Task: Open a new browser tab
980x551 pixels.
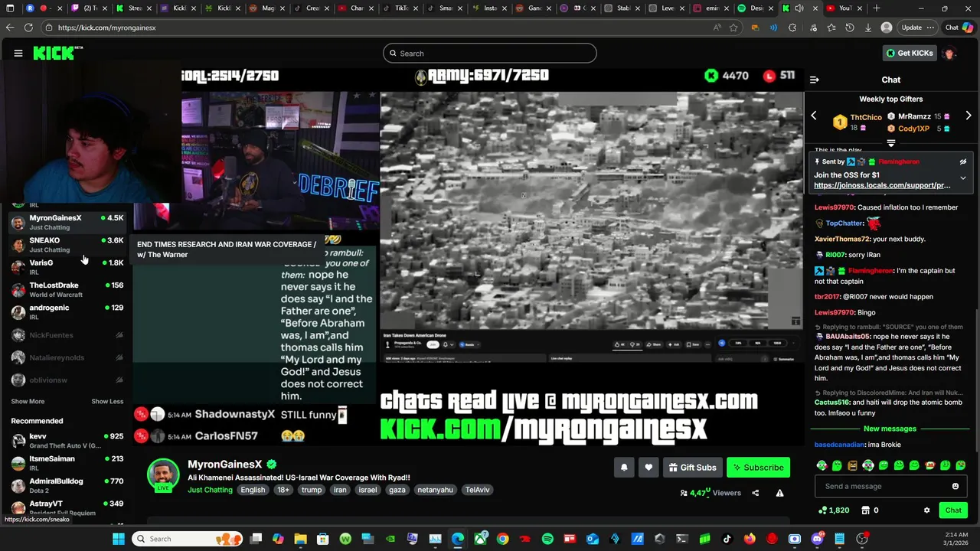Action: (877, 8)
